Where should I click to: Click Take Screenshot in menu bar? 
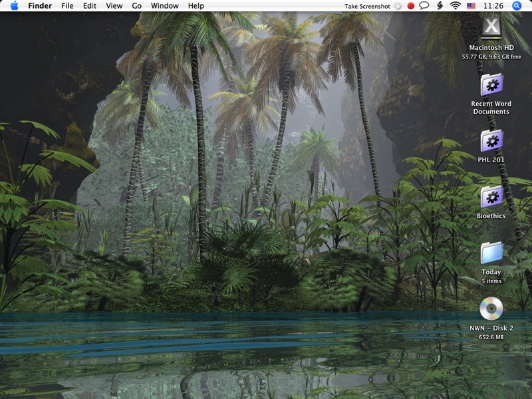(x=367, y=6)
